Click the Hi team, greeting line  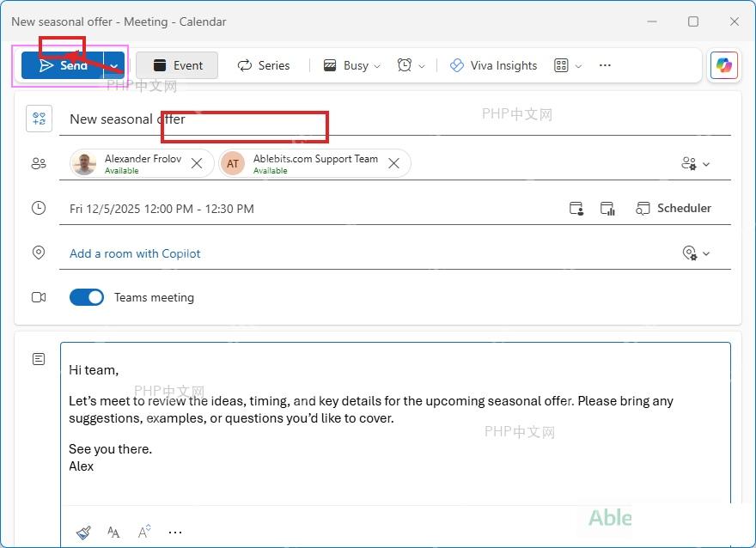(x=94, y=370)
